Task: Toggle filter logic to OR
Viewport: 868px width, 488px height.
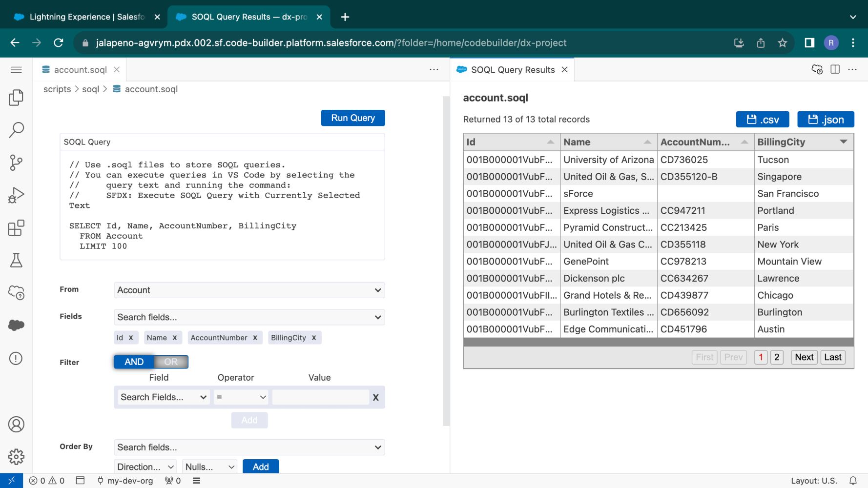Action: [x=171, y=362]
